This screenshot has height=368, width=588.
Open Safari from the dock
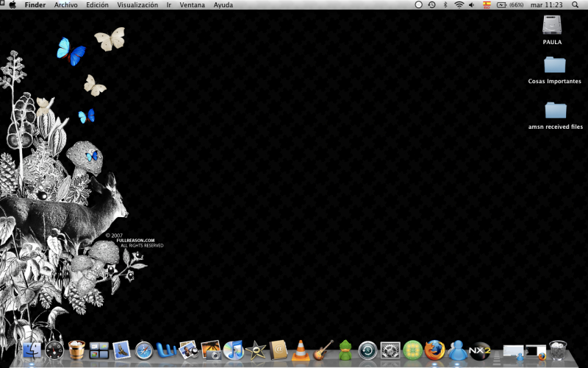(x=144, y=350)
